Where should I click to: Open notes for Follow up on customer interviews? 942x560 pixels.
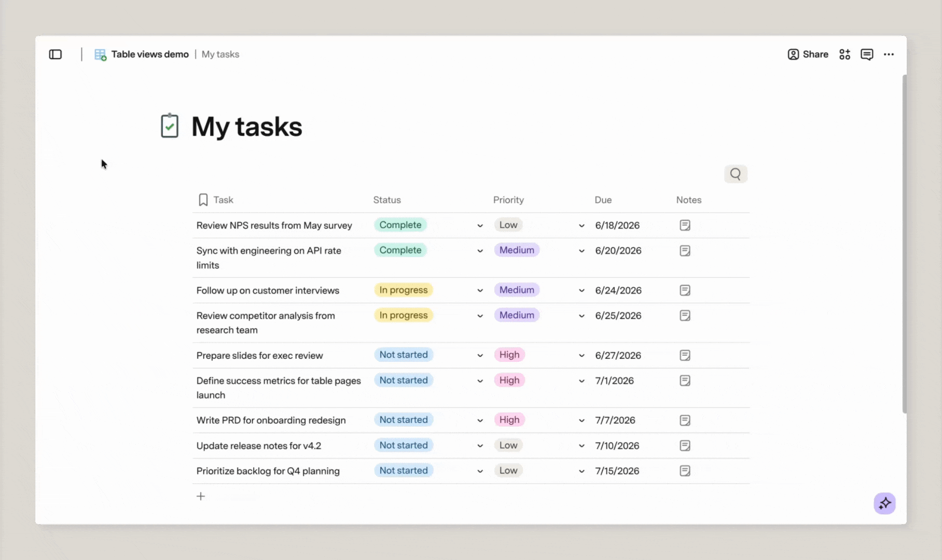point(685,290)
